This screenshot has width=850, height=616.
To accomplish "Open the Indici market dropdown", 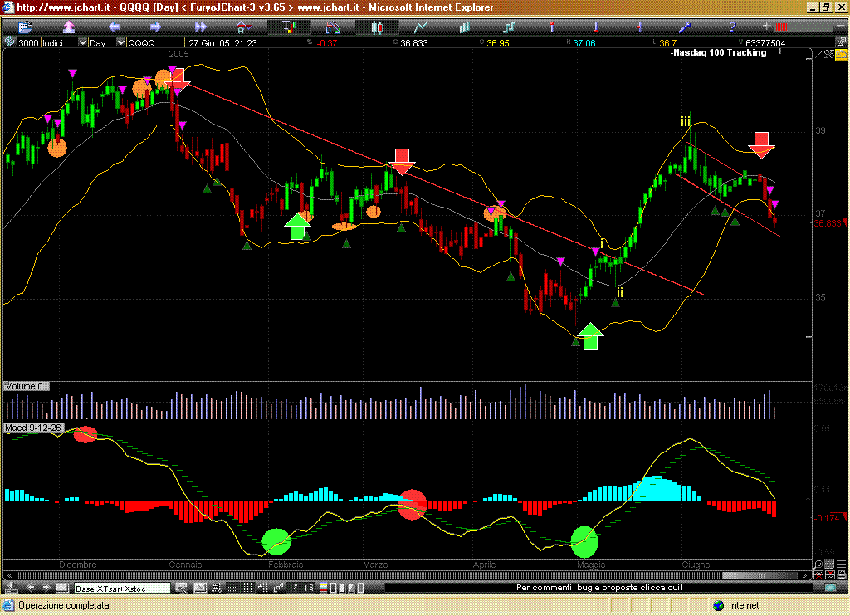I will coord(82,42).
